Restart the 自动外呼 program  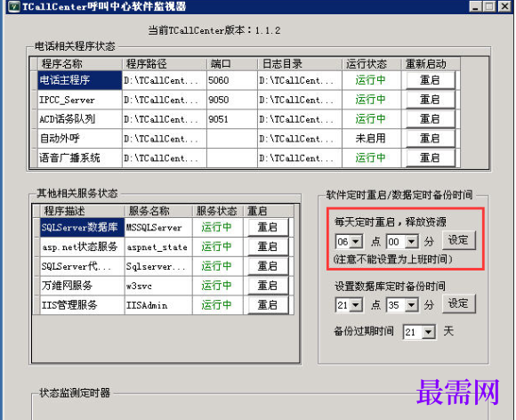click(431, 139)
